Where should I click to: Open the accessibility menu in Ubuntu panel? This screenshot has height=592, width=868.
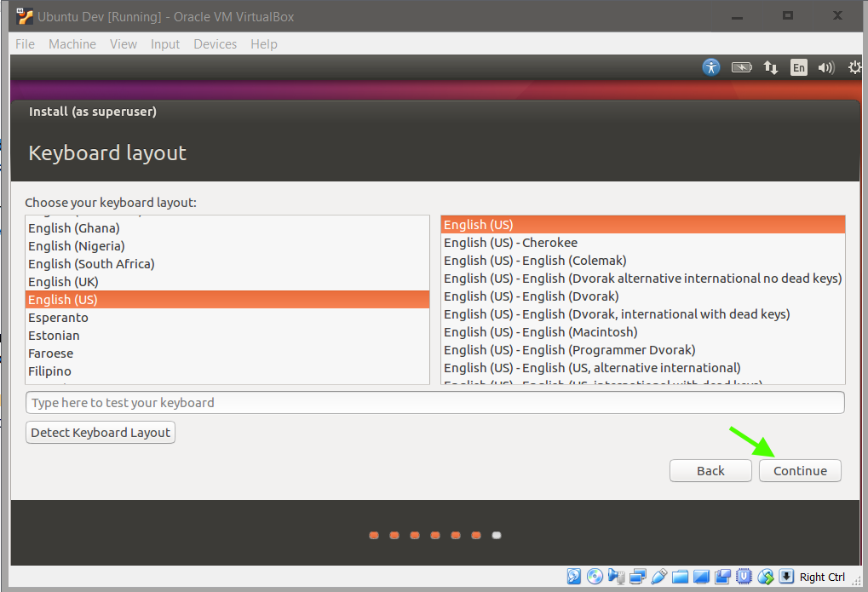tap(710, 67)
